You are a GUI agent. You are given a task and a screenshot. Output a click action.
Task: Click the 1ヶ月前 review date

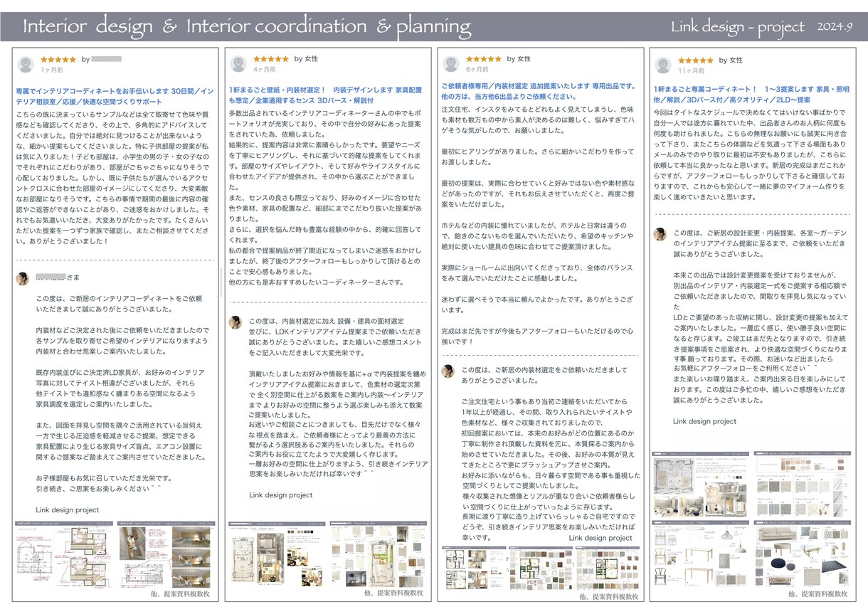(51, 70)
